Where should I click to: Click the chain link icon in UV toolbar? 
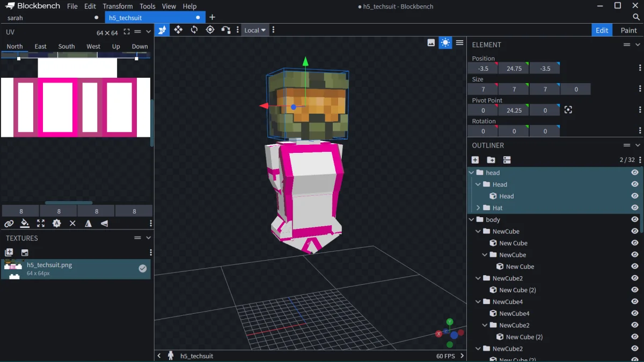tap(9, 224)
